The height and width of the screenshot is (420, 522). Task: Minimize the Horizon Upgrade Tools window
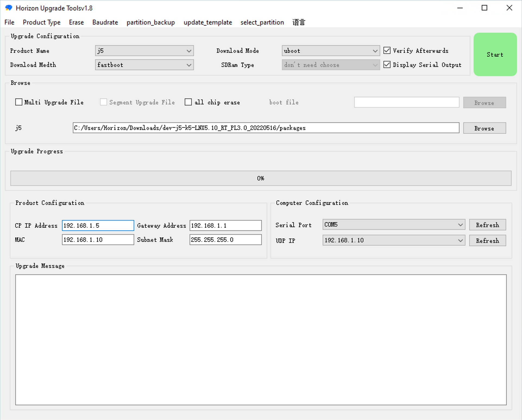(x=460, y=8)
